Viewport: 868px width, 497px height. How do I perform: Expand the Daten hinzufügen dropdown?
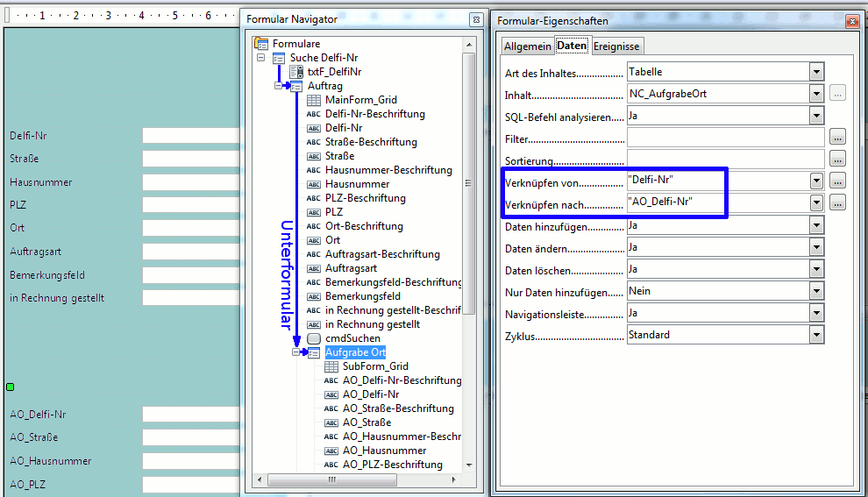[816, 225]
